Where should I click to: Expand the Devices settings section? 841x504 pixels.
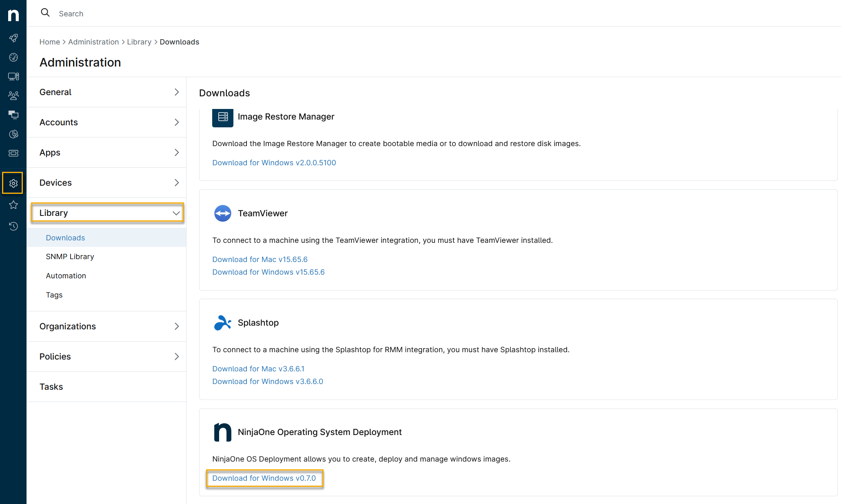click(107, 182)
